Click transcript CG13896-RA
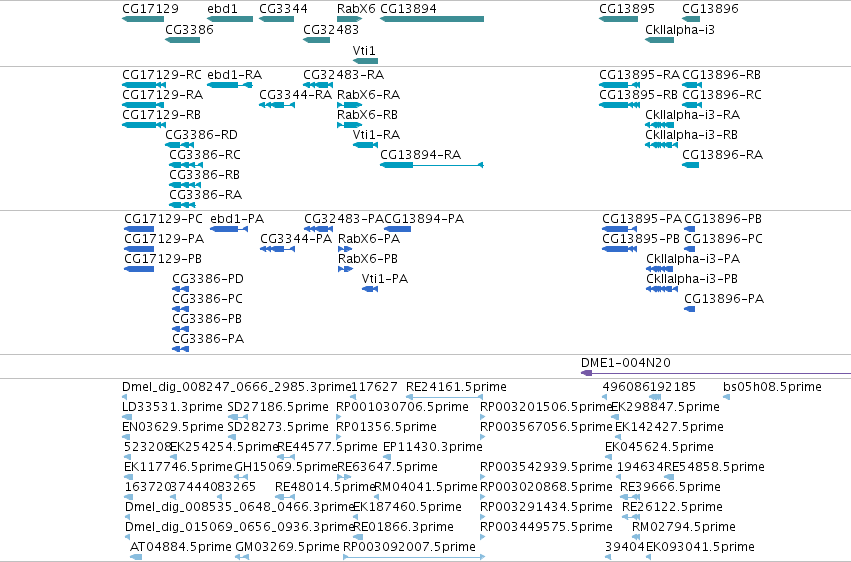The image size is (851, 562). pyautogui.click(x=691, y=165)
